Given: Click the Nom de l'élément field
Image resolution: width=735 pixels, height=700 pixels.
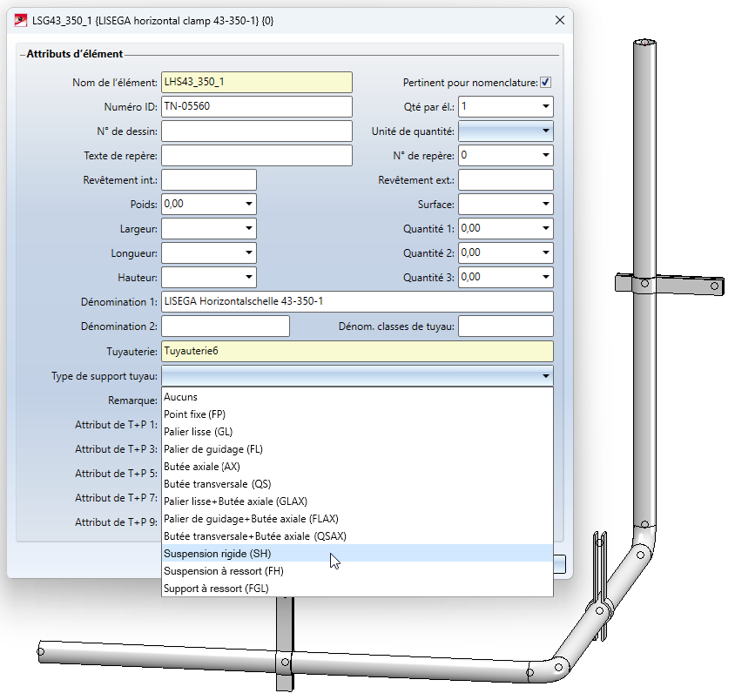Looking at the screenshot, I should click(257, 82).
